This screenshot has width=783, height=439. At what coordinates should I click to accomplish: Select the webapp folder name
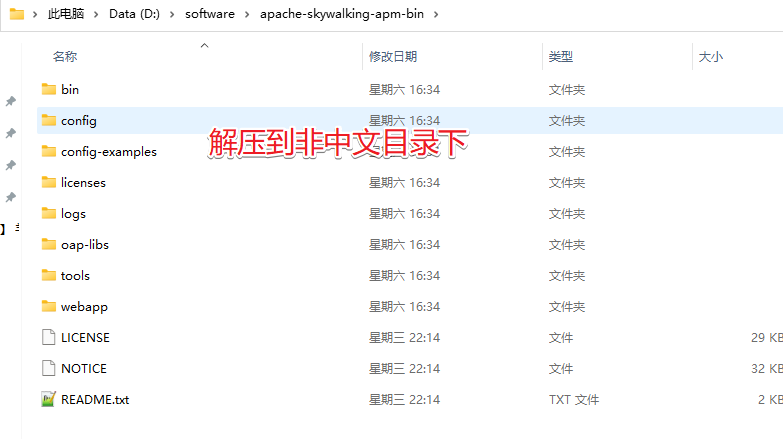pos(84,307)
